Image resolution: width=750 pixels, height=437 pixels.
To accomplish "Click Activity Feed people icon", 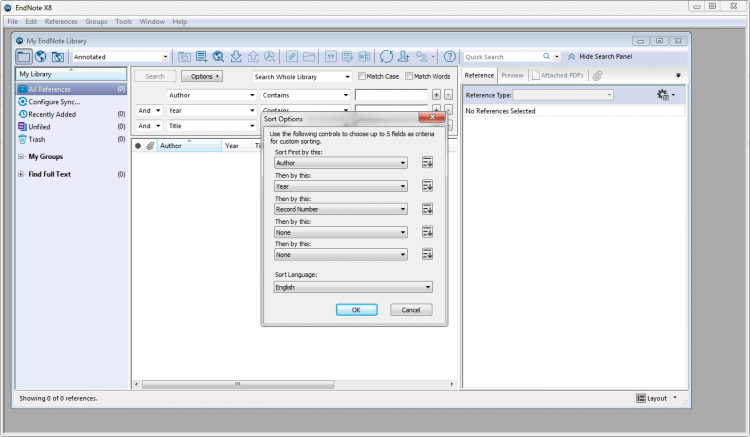I will tap(422, 57).
